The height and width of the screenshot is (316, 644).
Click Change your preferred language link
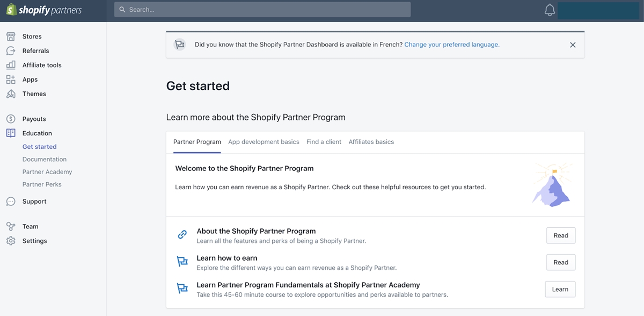452,45
